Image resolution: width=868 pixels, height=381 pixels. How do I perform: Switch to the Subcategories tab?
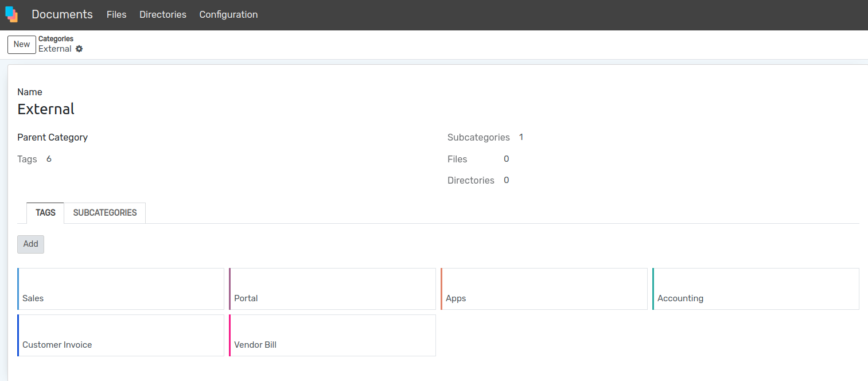[x=105, y=213]
